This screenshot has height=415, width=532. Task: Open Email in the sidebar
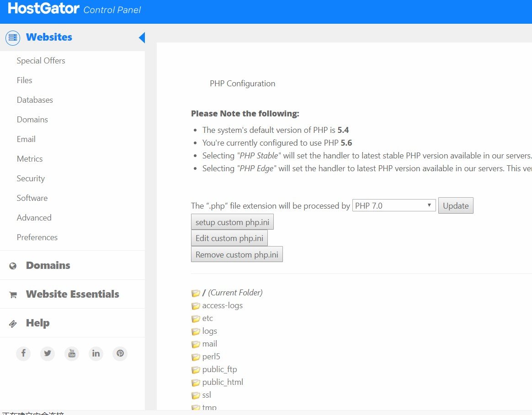pos(26,139)
